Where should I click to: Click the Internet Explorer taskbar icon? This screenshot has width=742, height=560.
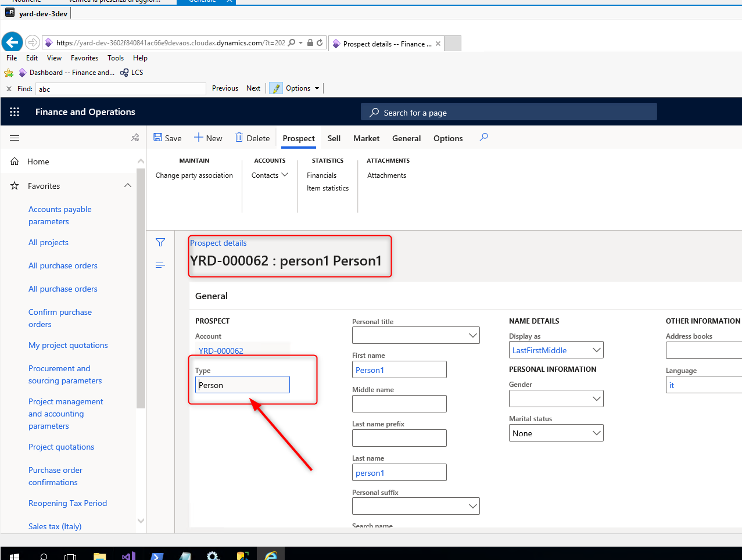[x=271, y=555]
